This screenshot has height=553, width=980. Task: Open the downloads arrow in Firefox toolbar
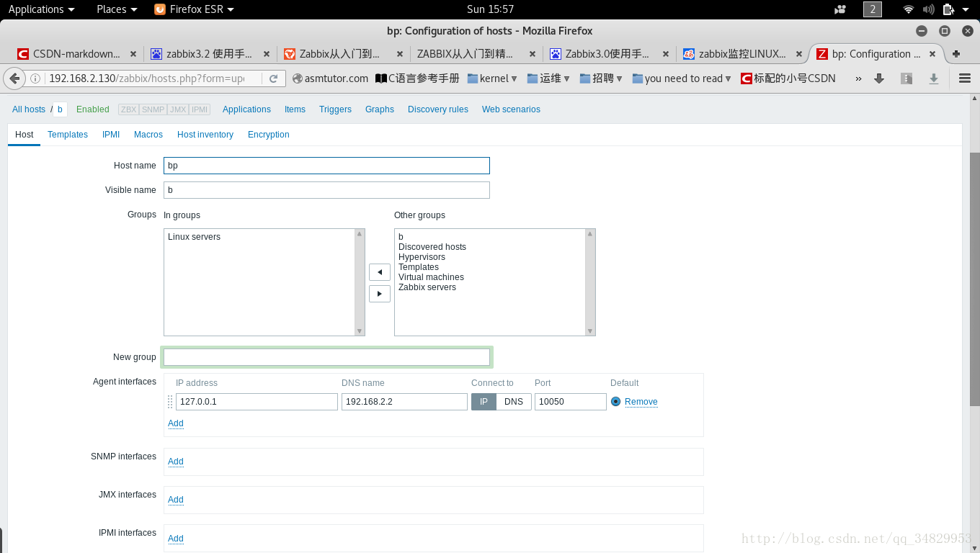(879, 78)
